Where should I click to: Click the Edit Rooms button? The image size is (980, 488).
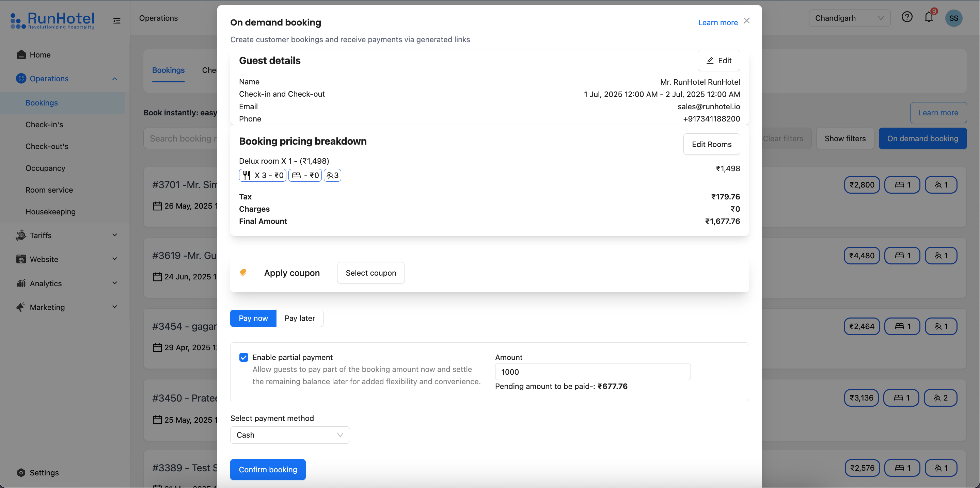tap(711, 144)
